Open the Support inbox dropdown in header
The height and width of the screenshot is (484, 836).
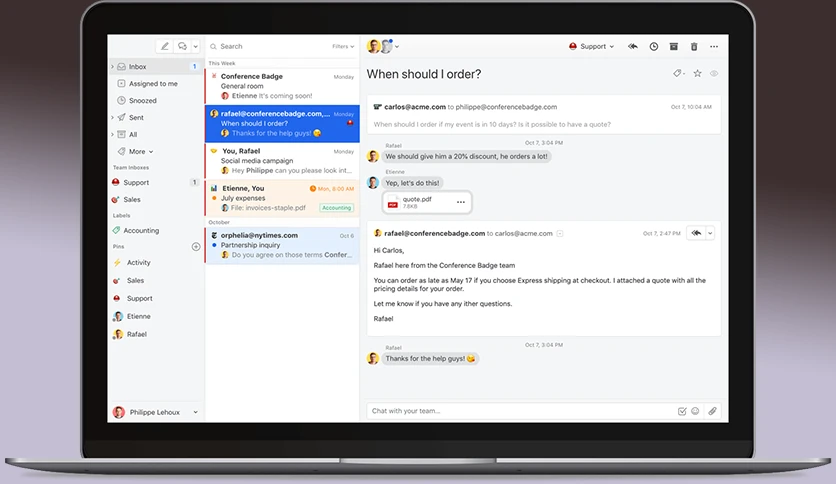coord(592,46)
